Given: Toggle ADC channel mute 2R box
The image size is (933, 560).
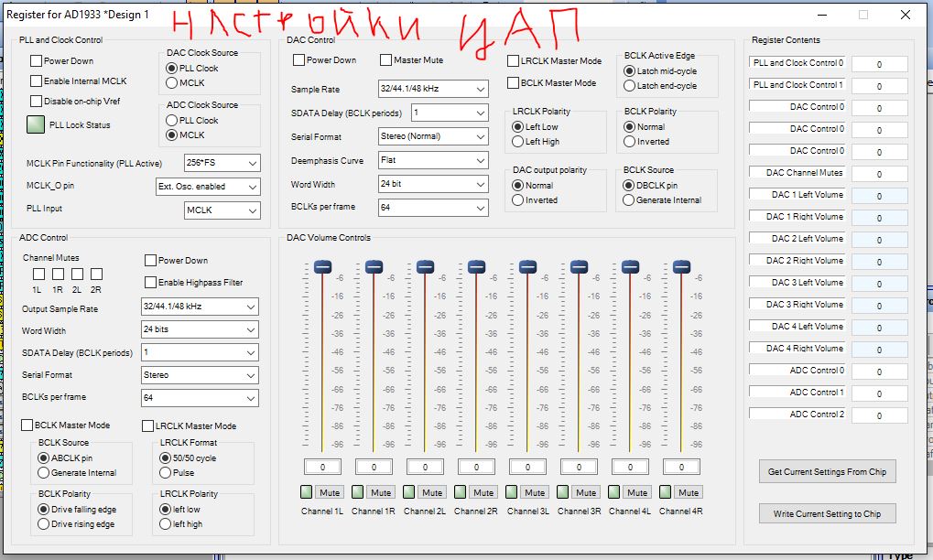Looking at the screenshot, I should tap(96, 274).
